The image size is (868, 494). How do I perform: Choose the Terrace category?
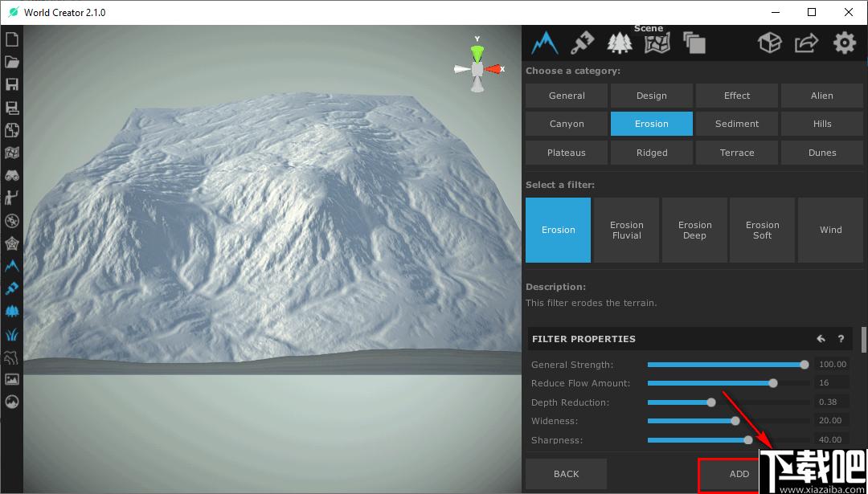(737, 153)
